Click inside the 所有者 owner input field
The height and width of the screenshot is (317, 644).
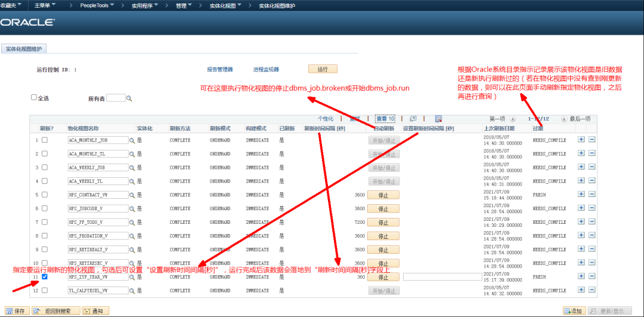(x=116, y=99)
